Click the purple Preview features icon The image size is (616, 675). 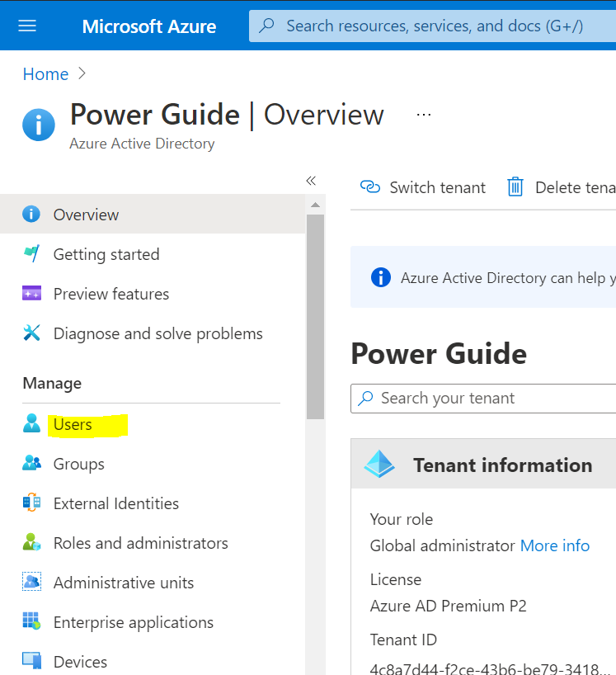(31, 293)
